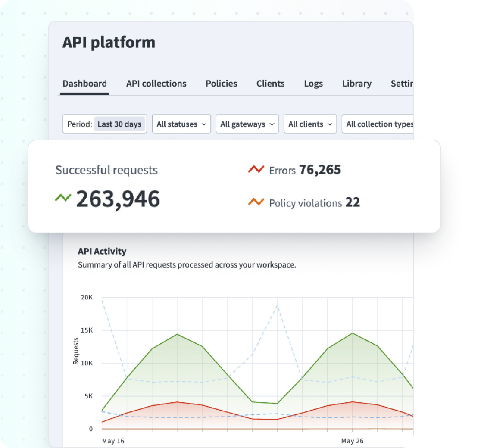Open the All collection types dropdown
Image resolution: width=481 pixels, height=448 pixels.
tap(378, 124)
